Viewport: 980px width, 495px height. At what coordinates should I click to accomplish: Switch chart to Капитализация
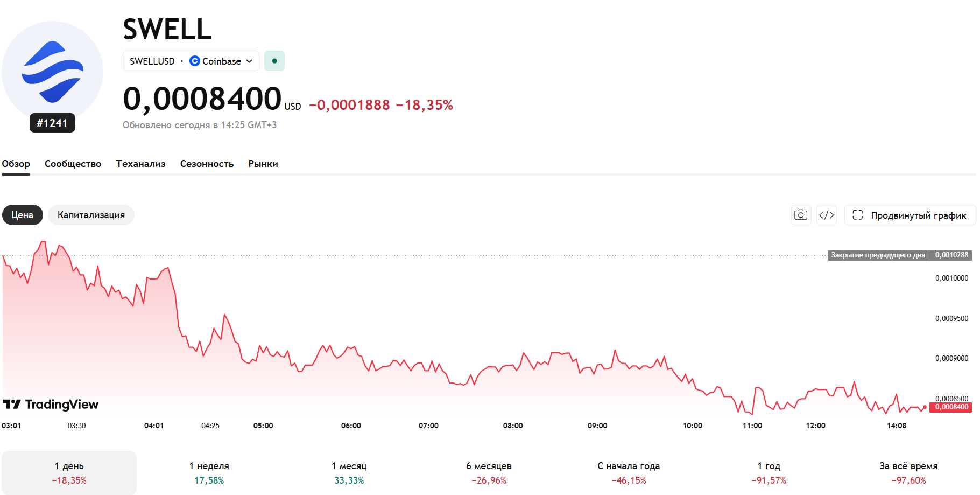pos(91,215)
